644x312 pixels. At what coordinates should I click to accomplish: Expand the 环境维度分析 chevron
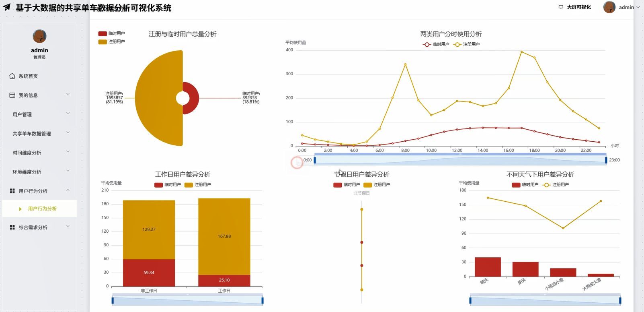[68, 171]
